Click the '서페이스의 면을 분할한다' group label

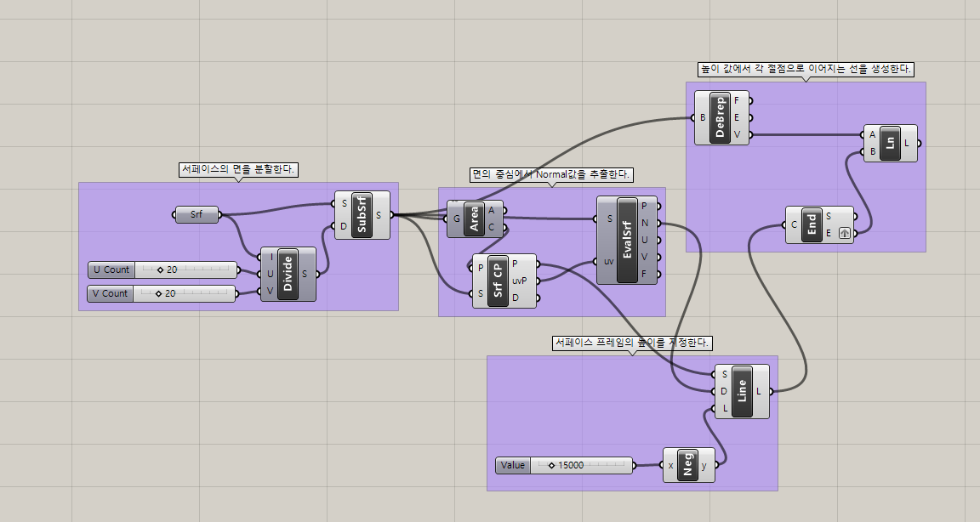[x=238, y=169]
